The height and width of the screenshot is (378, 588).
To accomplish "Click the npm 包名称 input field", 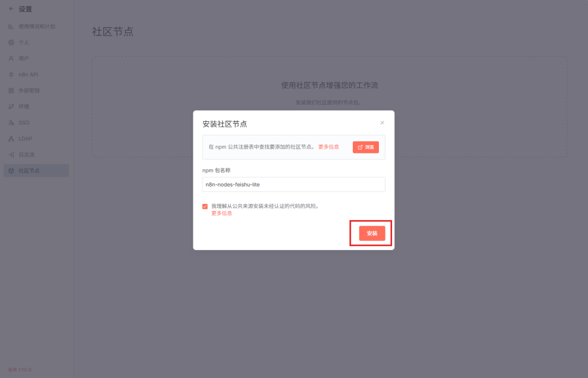I will click(293, 184).
